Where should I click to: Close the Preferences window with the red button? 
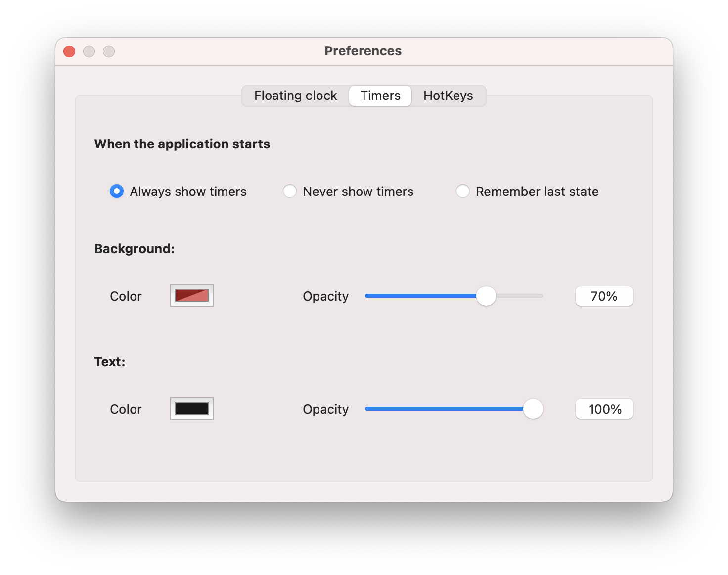pyautogui.click(x=69, y=51)
